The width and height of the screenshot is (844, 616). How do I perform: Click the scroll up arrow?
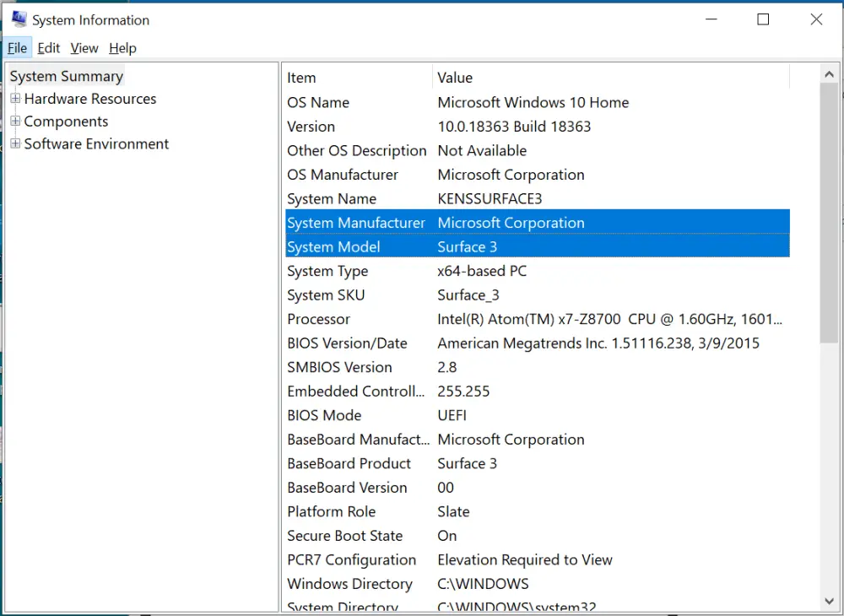click(x=829, y=75)
